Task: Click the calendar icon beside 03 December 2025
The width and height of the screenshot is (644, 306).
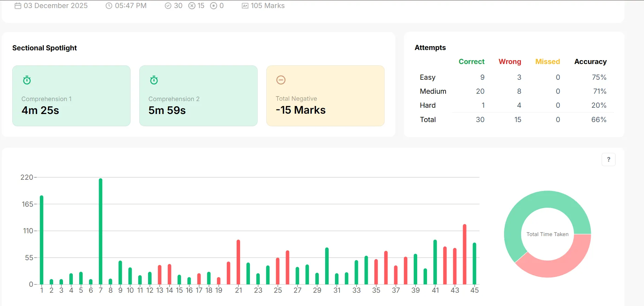Action: (18, 6)
